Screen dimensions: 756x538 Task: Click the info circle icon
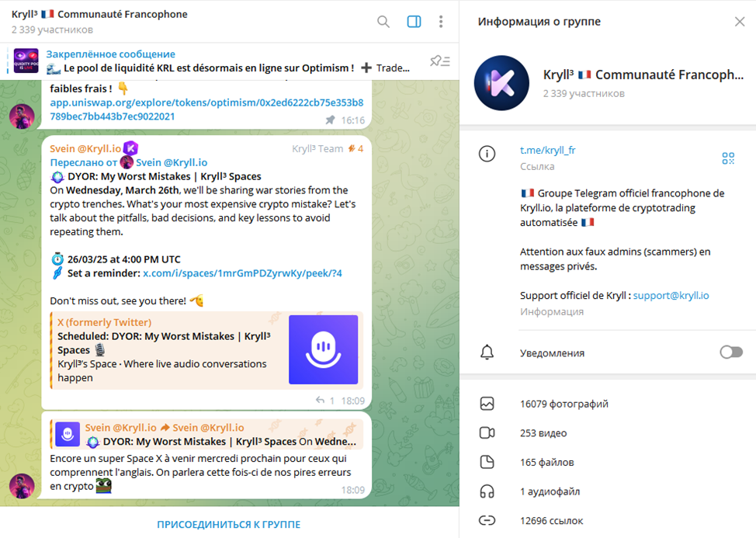tap(487, 154)
